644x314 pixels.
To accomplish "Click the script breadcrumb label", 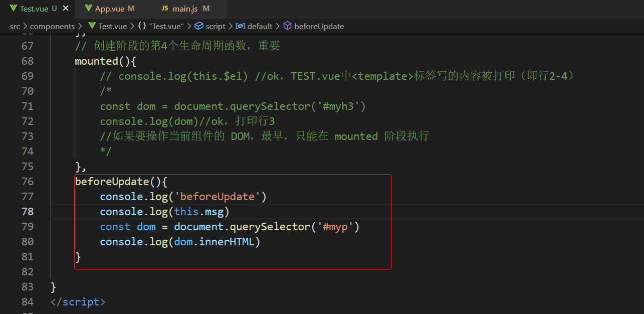I will [216, 26].
